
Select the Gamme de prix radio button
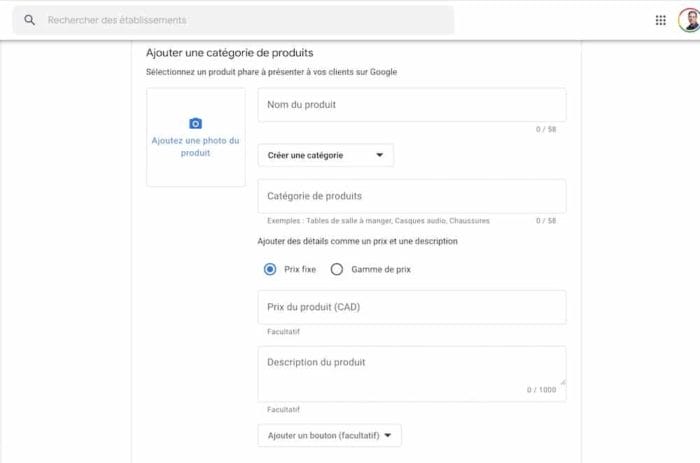tap(337, 269)
